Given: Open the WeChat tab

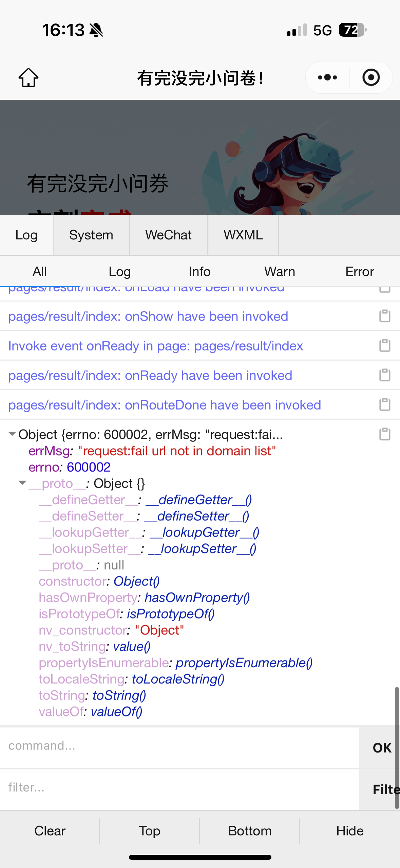Looking at the screenshot, I should pyautogui.click(x=169, y=235).
